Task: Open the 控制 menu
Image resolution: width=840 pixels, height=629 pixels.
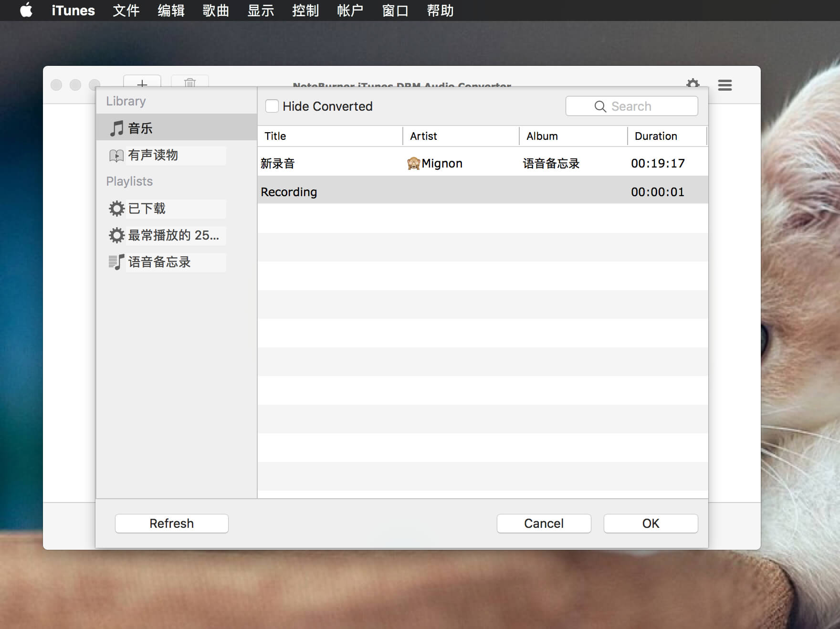Action: pyautogui.click(x=305, y=10)
